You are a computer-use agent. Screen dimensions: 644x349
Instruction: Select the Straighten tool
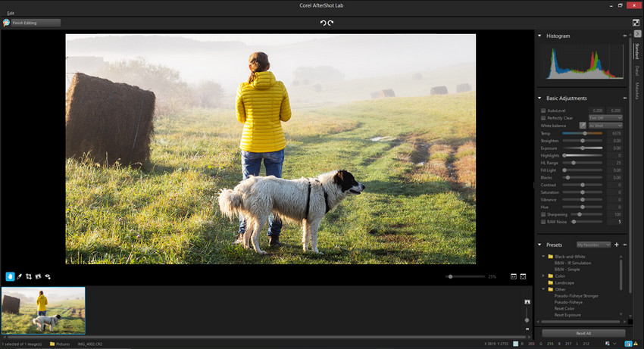[38, 277]
